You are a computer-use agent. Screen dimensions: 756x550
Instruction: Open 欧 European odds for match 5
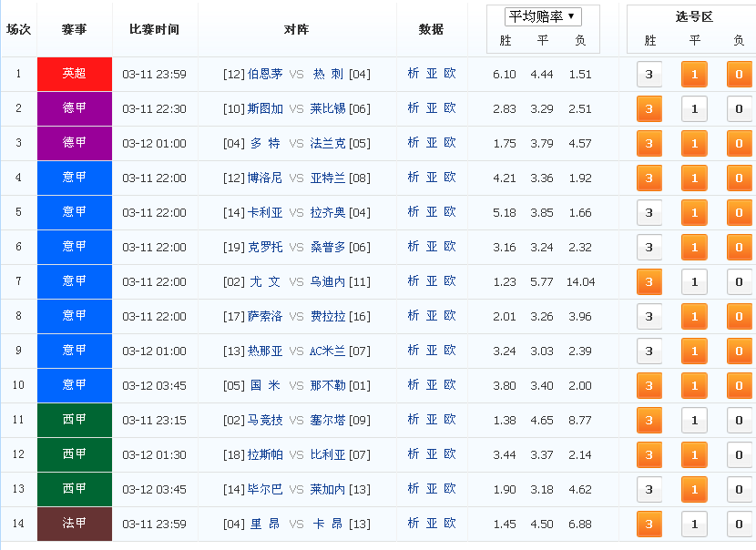pos(450,211)
